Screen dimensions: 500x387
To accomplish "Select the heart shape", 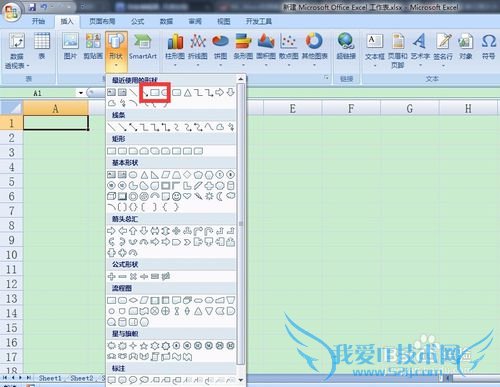I will pyautogui.click(x=187, y=196).
